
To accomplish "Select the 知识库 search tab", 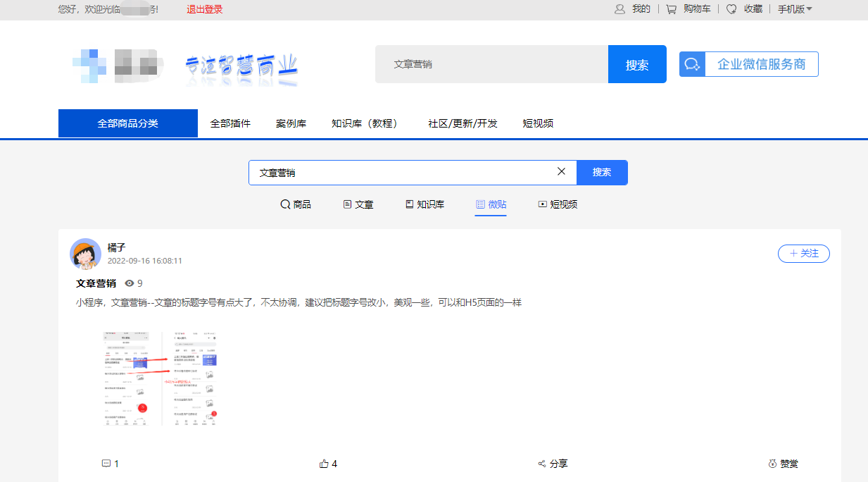I will (x=424, y=204).
